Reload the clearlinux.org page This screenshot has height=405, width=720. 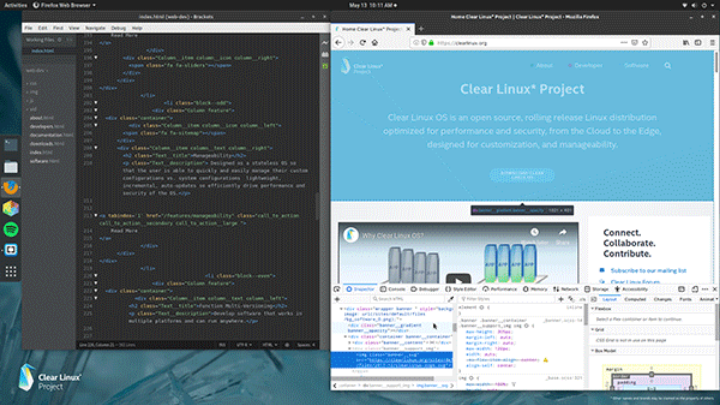pos(363,43)
